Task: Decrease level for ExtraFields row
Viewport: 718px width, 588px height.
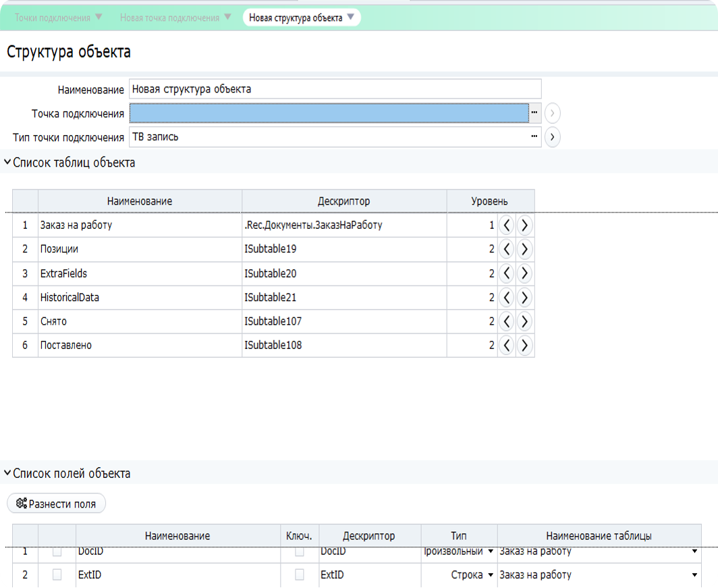Action: [x=507, y=273]
